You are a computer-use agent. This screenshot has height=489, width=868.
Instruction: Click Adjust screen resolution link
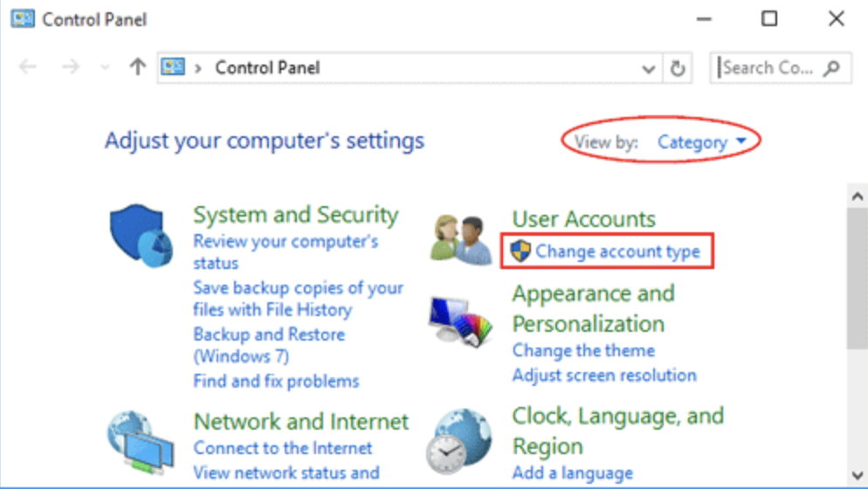(x=604, y=375)
